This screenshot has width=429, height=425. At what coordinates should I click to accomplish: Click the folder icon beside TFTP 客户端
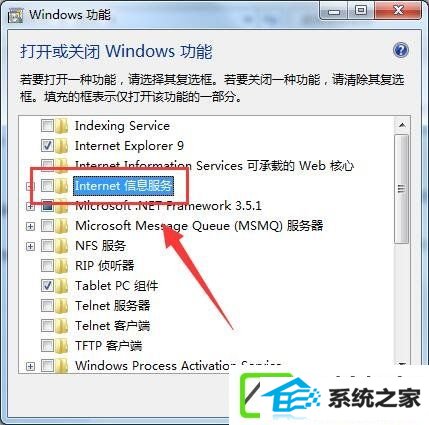coord(61,346)
